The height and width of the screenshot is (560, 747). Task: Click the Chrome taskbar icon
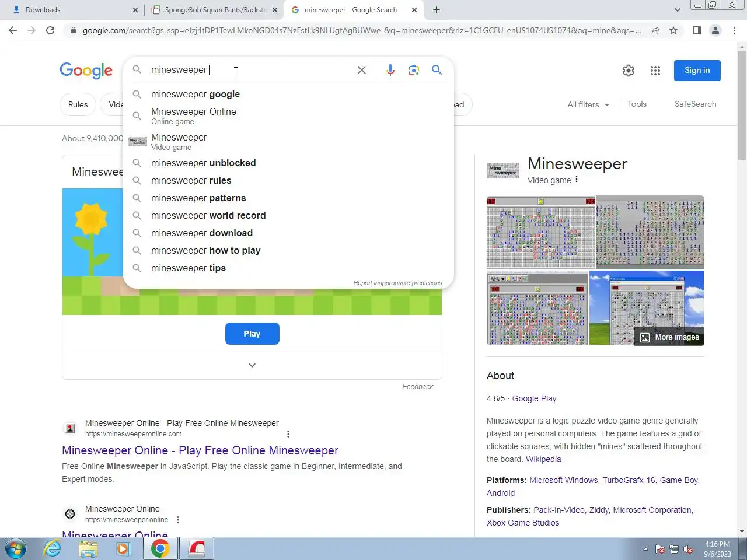click(160, 549)
